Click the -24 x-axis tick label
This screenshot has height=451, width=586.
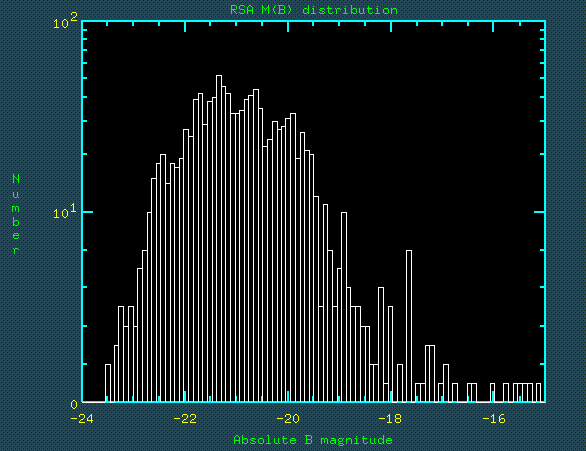tap(82, 418)
